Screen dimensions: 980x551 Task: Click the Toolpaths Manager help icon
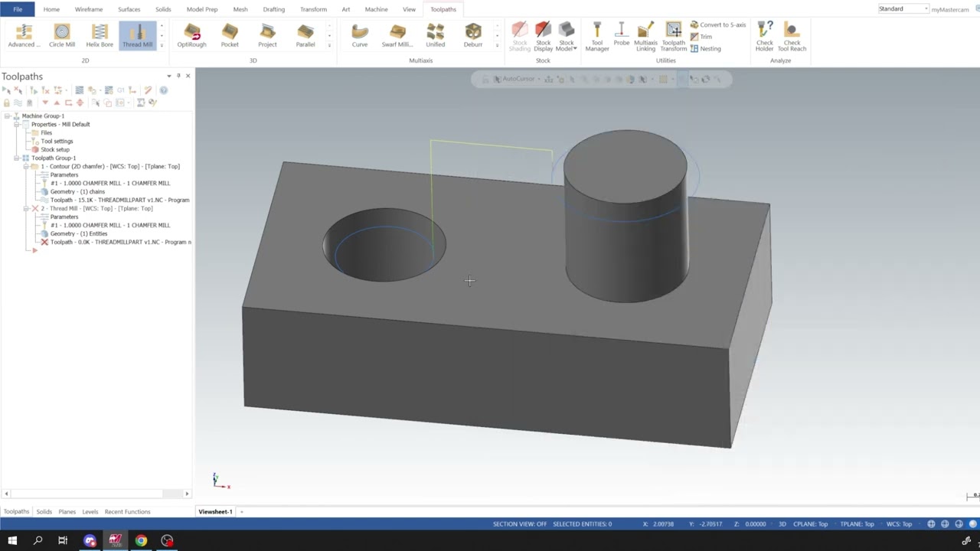(x=164, y=90)
